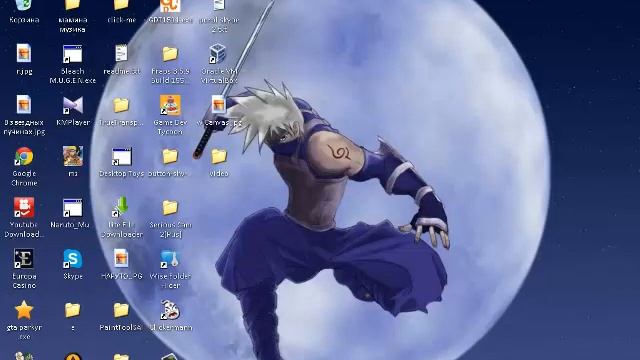Select the readme.txt file icon

click(121, 53)
